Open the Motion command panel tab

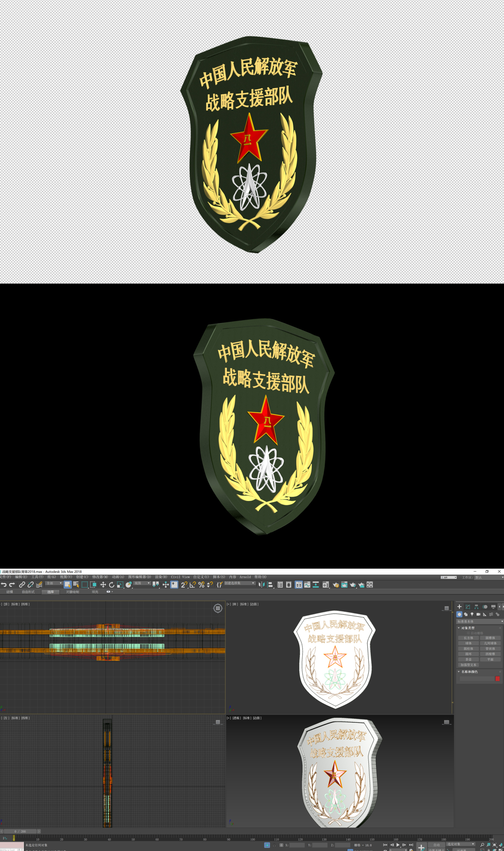(485, 607)
